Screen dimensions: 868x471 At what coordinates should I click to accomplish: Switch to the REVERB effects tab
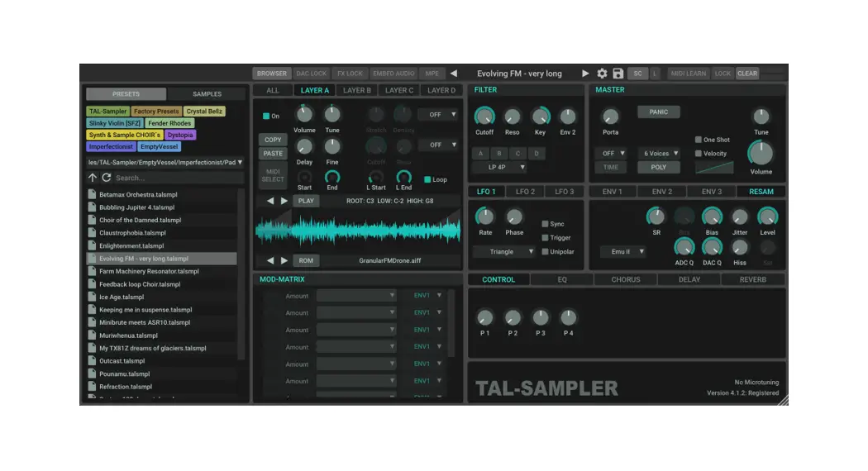(x=753, y=279)
